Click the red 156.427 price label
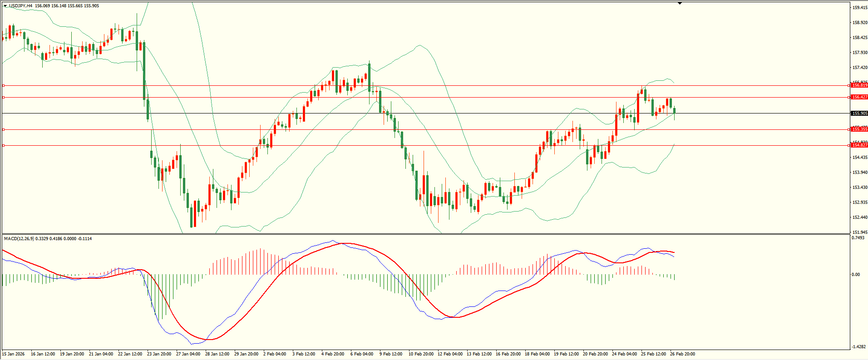This screenshot has width=868, height=360. [x=859, y=97]
